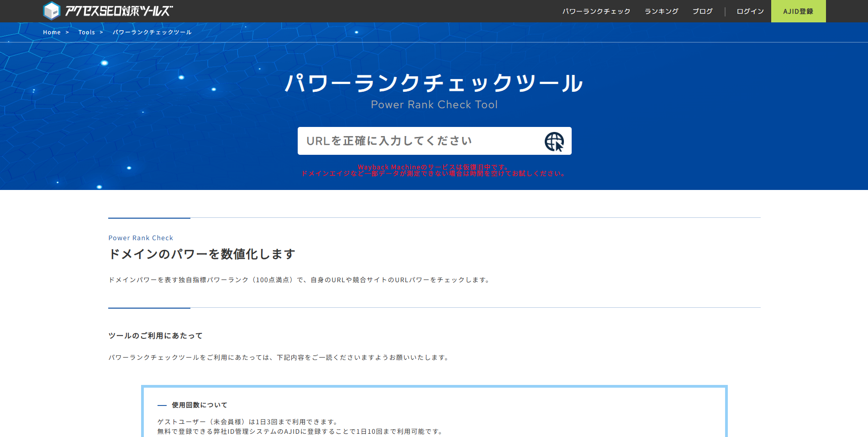Click the red Wayback Machine notice text
This screenshot has height=437, width=868.
(x=433, y=167)
